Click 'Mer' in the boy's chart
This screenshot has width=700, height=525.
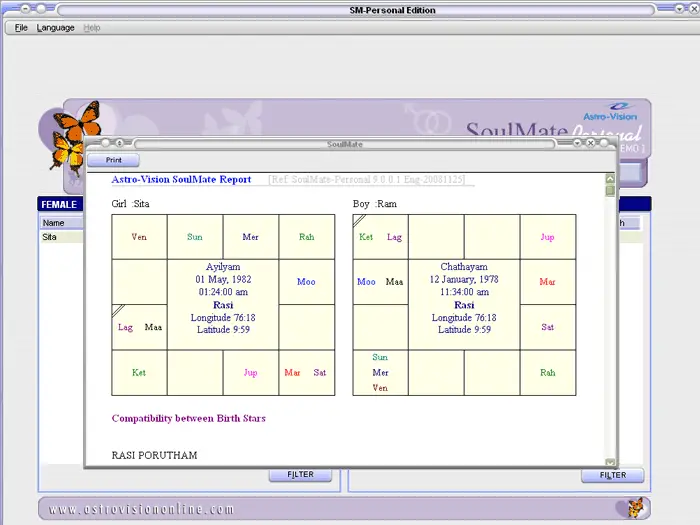pyautogui.click(x=380, y=373)
